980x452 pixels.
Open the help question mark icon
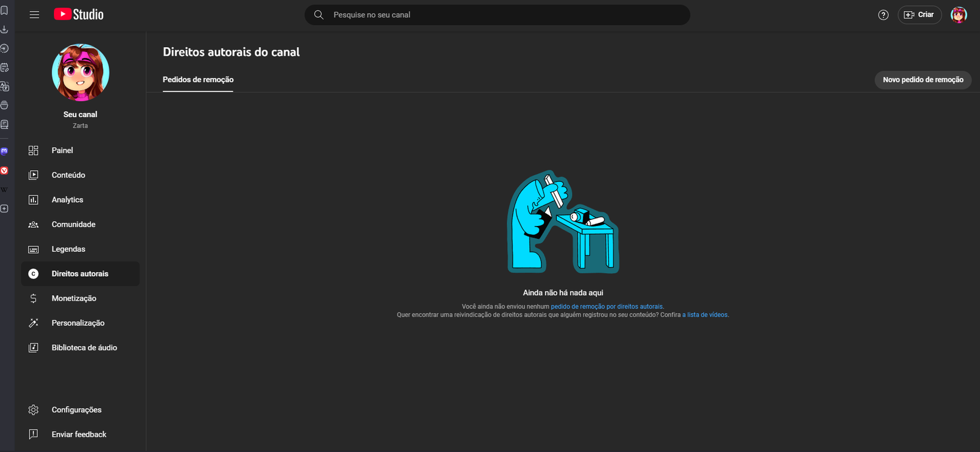[883, 15]
